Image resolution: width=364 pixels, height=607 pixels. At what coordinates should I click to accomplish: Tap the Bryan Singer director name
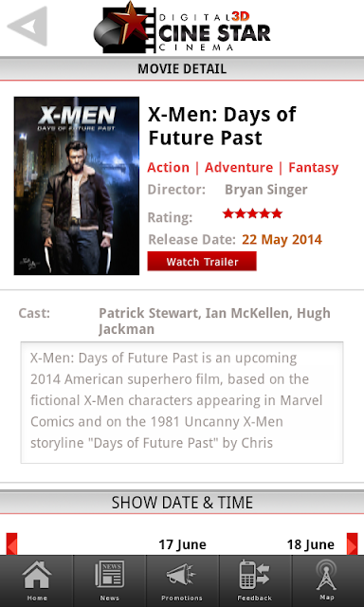point(266,190)
